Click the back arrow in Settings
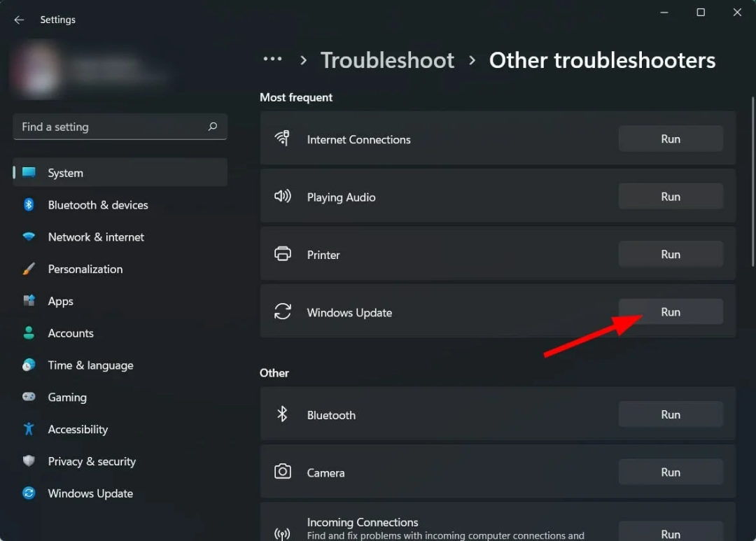 pyautogui.click(x=19, y=20)
